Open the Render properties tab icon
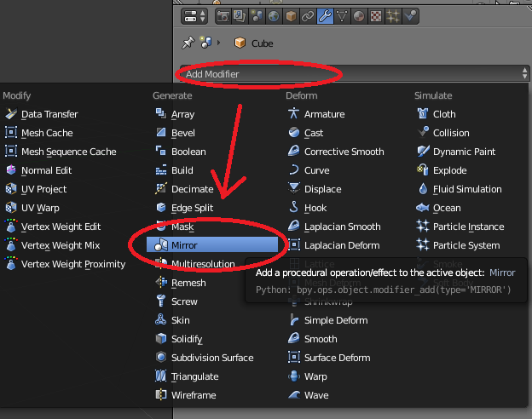Image resolution: width=532 pixels, height=419 pixels. click(x=223, y=16)
